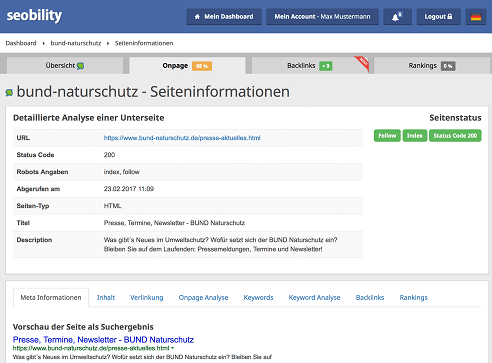This screenshot has height=363, width=492.
Task: Select the Meta Informationen tab
Action: 51,298
